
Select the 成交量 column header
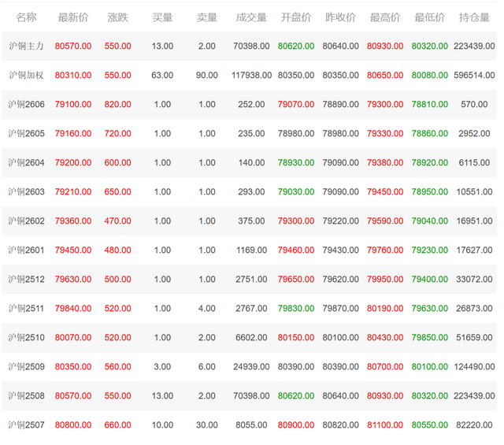251,17
